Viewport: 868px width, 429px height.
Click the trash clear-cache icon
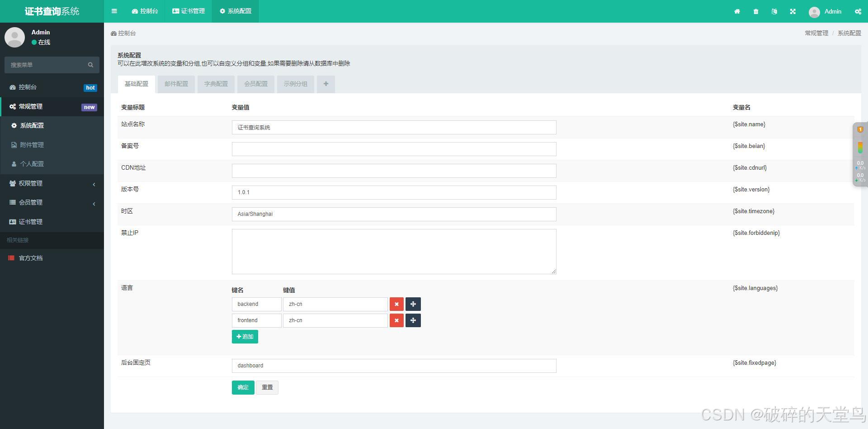click(x=756, y=11)
